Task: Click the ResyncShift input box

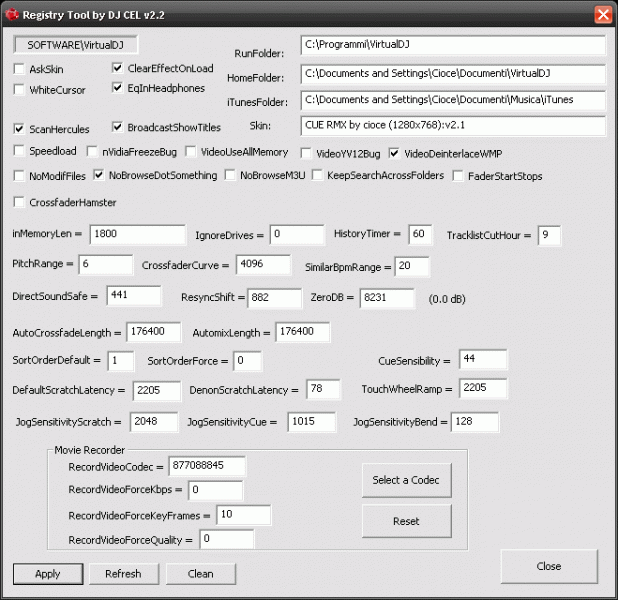Action: point(274,298)
